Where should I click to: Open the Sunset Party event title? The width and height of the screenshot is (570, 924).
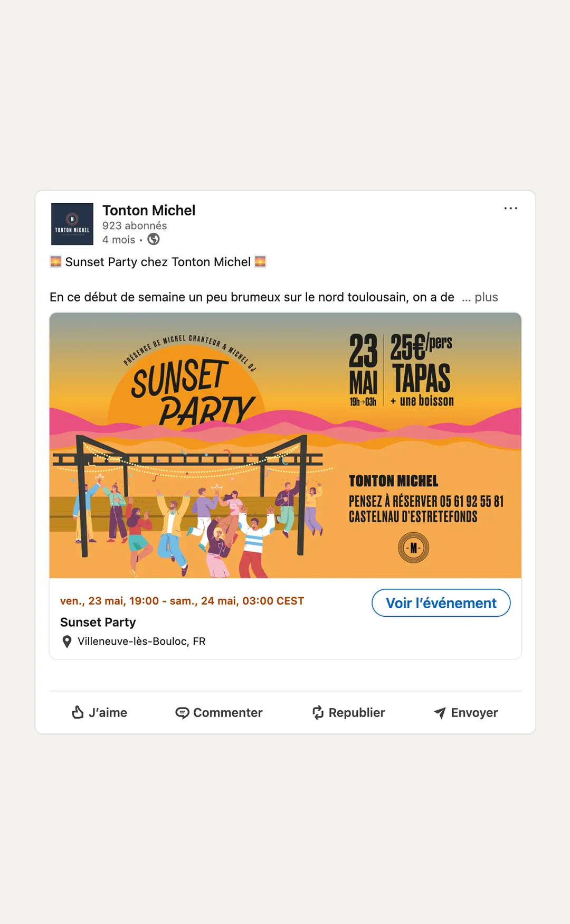[98, 622]
